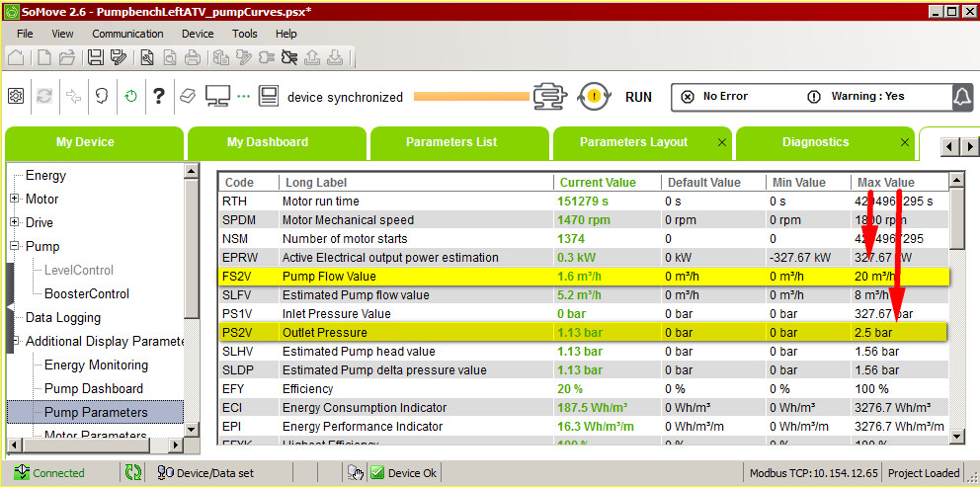Click the drive device icon near synchronized
This screenshot has width=980, height=487.
click(268, 96)
